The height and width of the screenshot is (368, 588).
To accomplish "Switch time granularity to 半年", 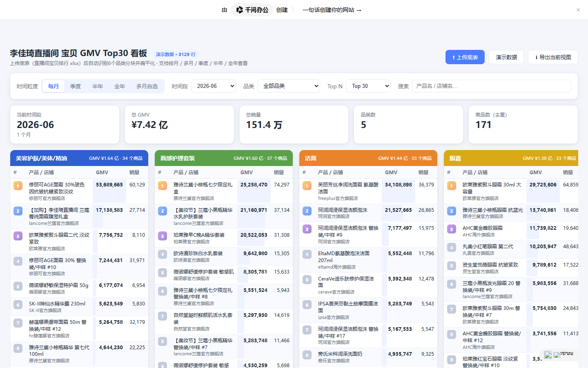I will point(98,86).
